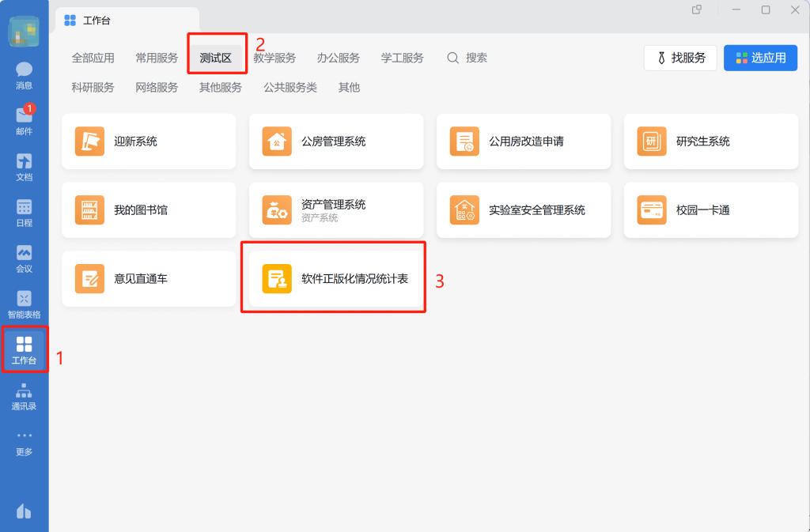Open the 软件正版化情况统计表 app card
This screenshot has height=532, width=810.
tap(336, 279)
